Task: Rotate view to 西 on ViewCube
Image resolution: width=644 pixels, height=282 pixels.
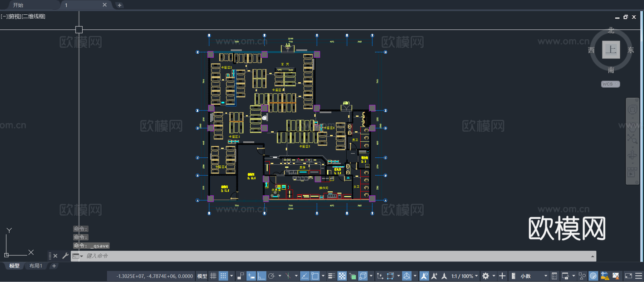Action: click(591, 50)
